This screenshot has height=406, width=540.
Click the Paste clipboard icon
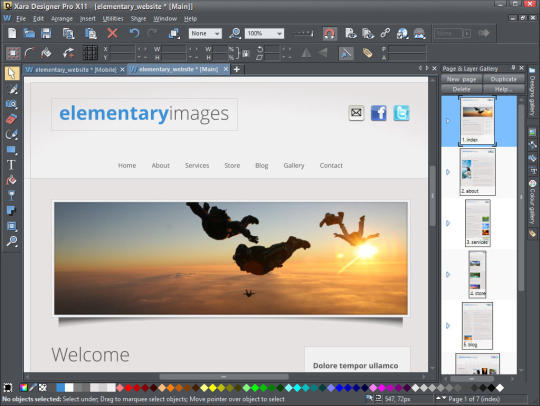(91, 33)
